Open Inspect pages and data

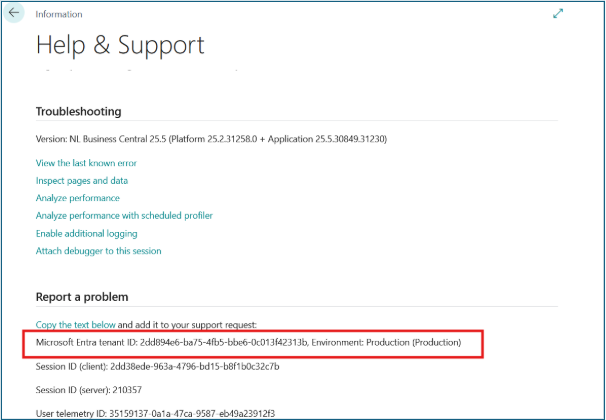tap(82, 181)
